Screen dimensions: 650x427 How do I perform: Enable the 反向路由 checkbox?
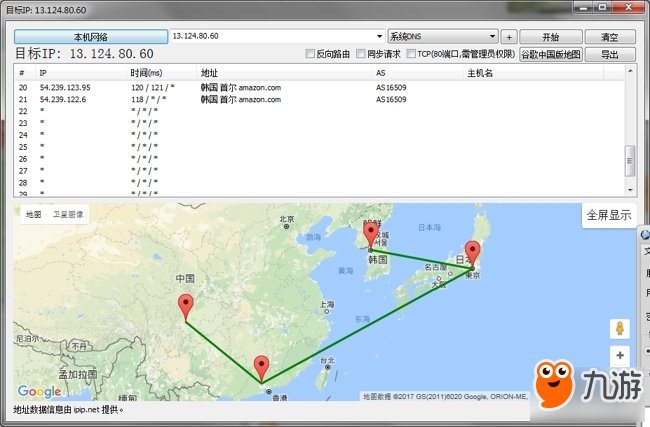click(310, 54)
